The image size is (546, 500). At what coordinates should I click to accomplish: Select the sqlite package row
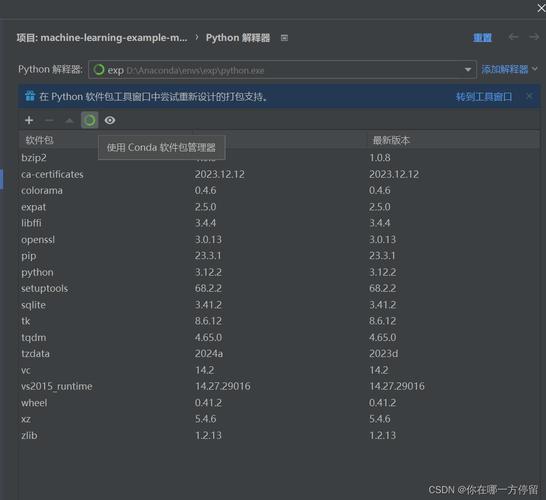pos(279,305)
